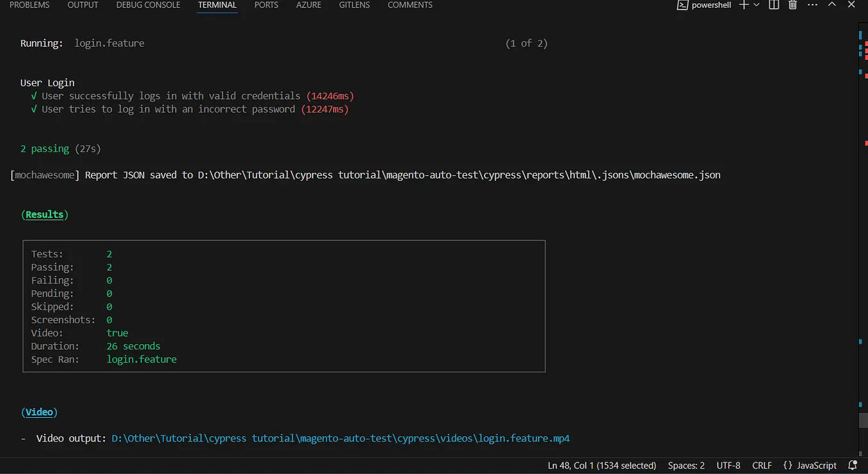
Task: Open terminal more actions via ellipsis icon
Action: (812, 5)
